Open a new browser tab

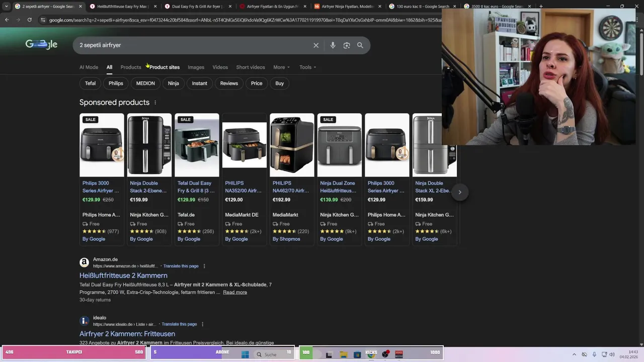[x=541, y=7]
